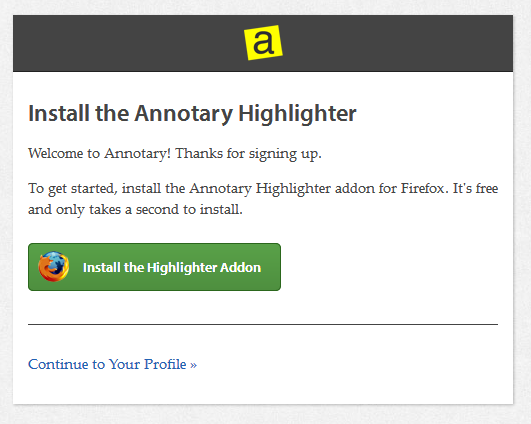Click the word "Annotary" in the heading
This screenshot has height=424, width=531.
pos(184,114)
